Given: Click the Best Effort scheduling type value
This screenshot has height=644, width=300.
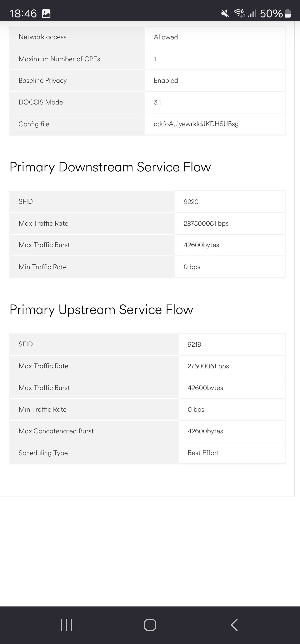Looking at the screenshot, I should 203,453.
